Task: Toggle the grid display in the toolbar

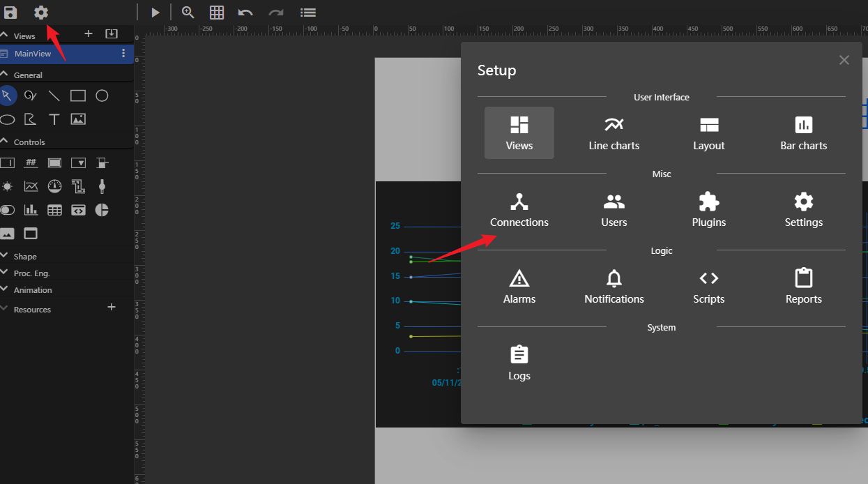Action: pyautogui.click(x=217, y=12)
